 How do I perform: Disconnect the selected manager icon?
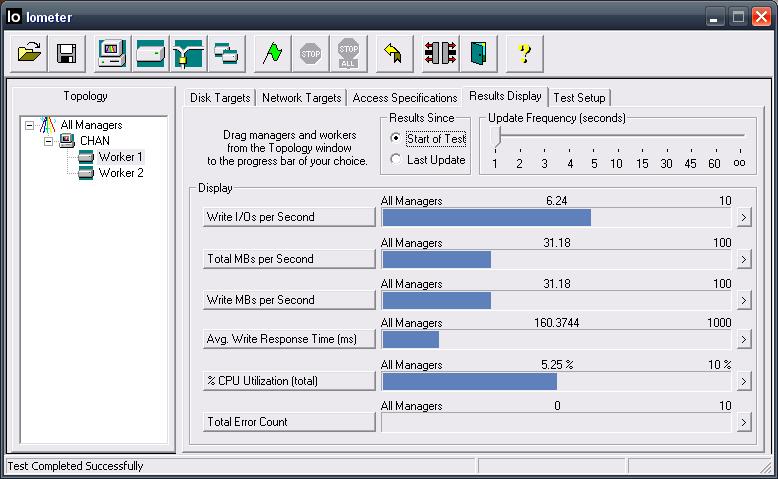point(441,53)
